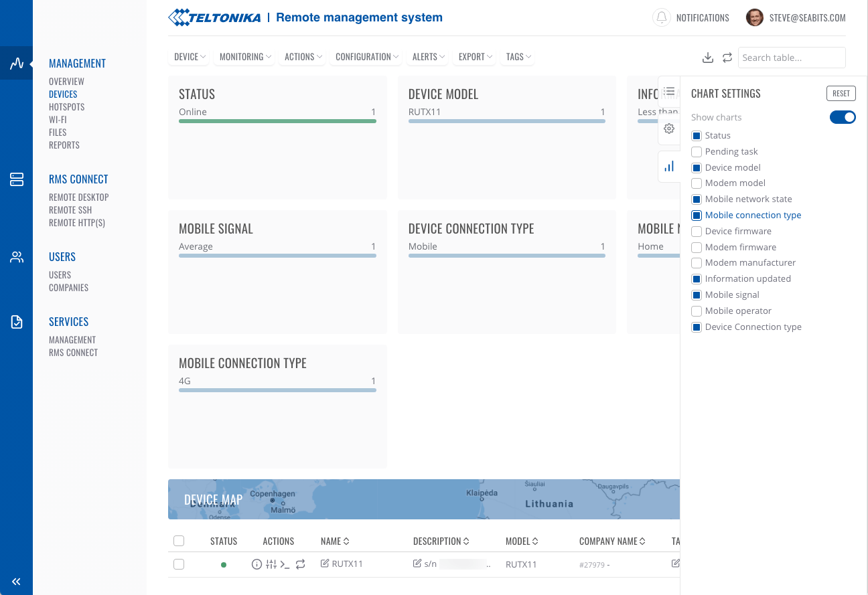The height and width of the screenshot is (595, 868).
Task: Open the Alerts dropdown menu
Action: 429,57
